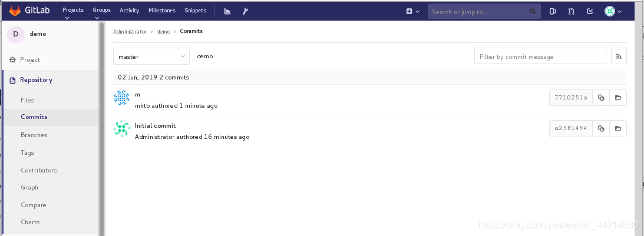Click the search magnifier icon
Image resolution: width=644 pixels, height=236 pixels.
[x=533, y=12]
